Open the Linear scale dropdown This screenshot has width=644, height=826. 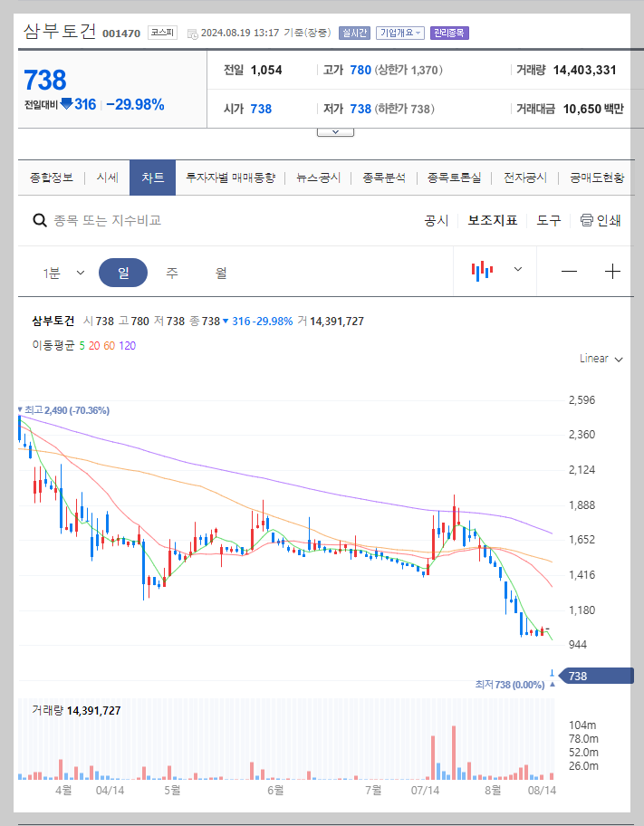click(x=600, y=359)
